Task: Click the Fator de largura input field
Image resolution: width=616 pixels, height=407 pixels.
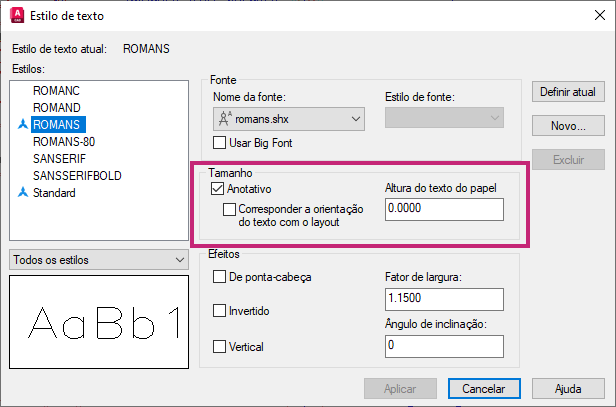Action: pos(443,298)
